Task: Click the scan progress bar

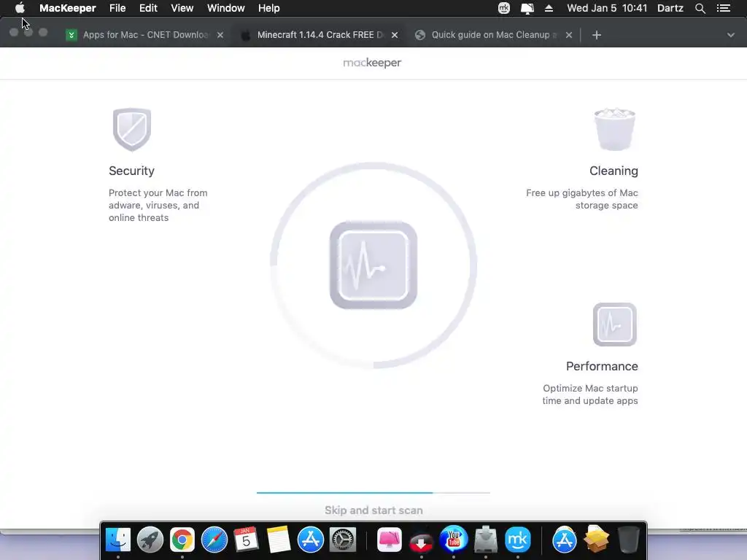Action: [373, 493]
